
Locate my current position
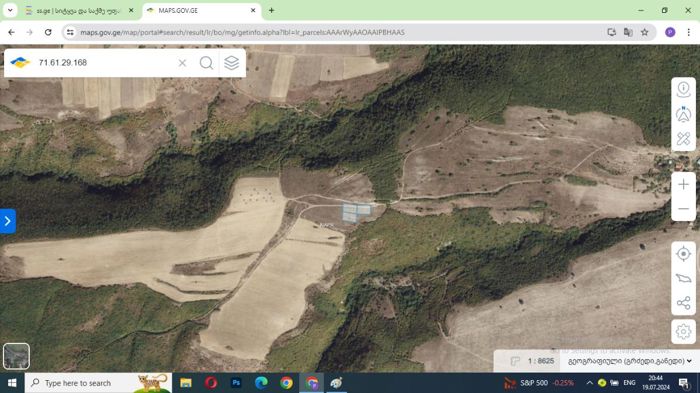pos(683,254)
